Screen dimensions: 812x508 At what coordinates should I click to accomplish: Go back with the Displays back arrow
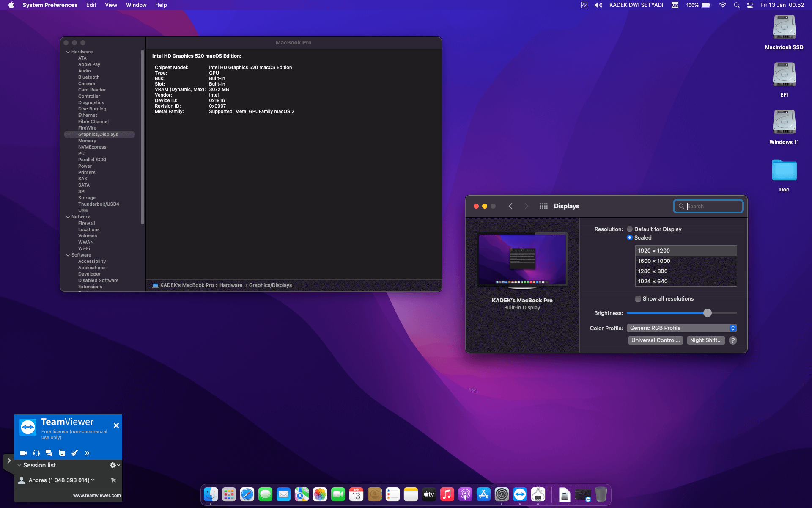(x=510, y=206)
